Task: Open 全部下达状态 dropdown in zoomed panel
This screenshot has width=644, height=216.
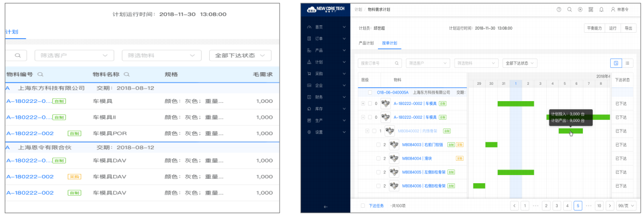Action: point(240,56)
